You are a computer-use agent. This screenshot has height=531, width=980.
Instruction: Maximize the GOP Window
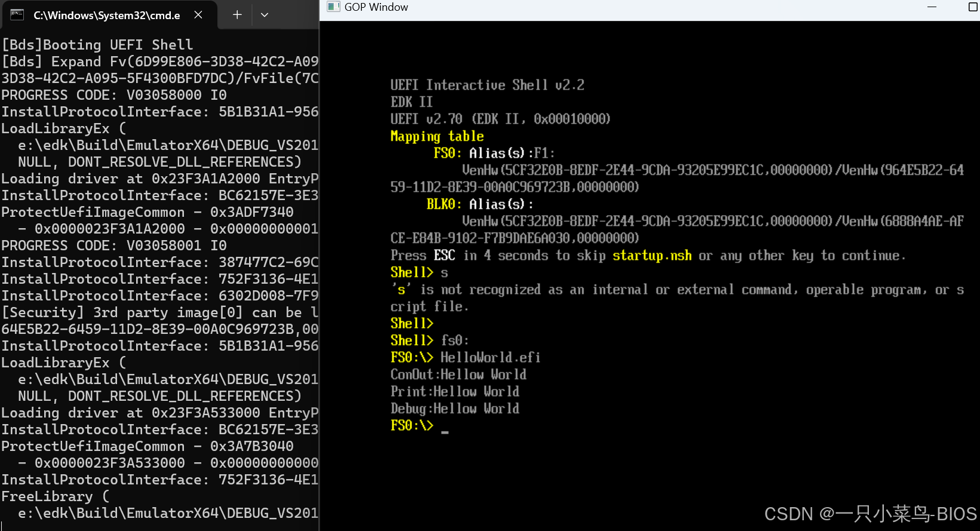pos(972,7)
